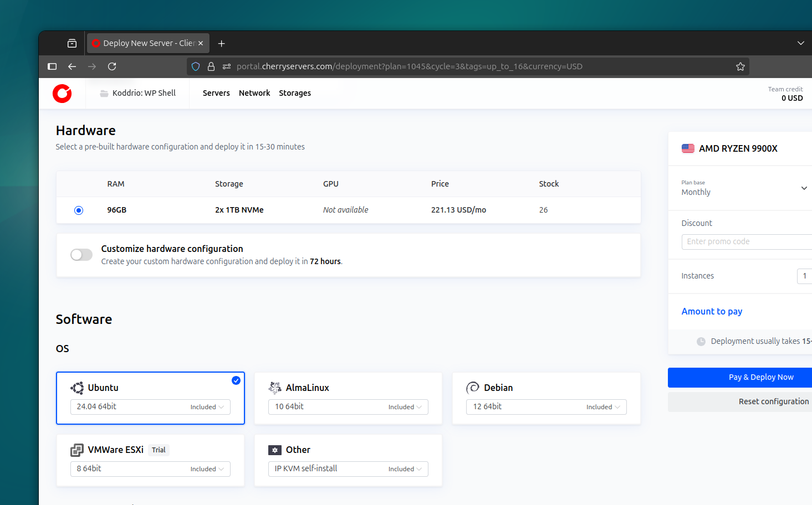Select the Ubuntu OS card title
The height and width of the screenshot is (505, 812).
103,388
